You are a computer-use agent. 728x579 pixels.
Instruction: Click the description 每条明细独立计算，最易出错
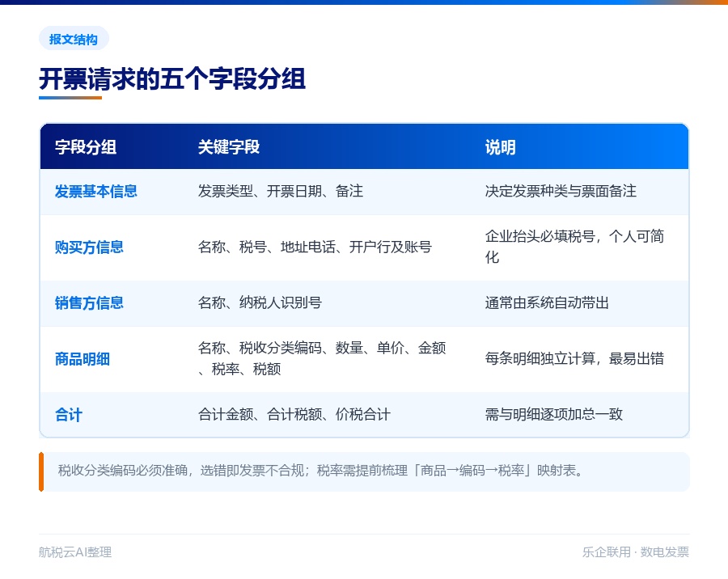(575, 358)
